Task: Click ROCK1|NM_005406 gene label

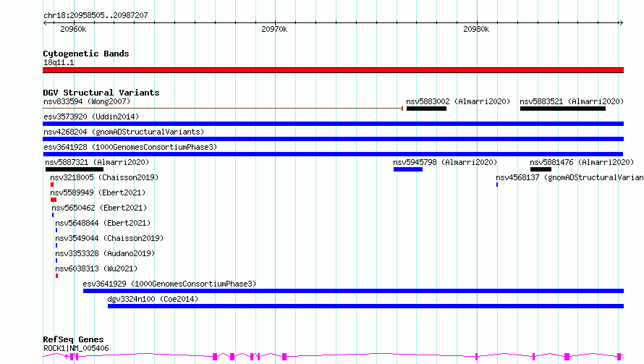Action: tap(76, 348)
